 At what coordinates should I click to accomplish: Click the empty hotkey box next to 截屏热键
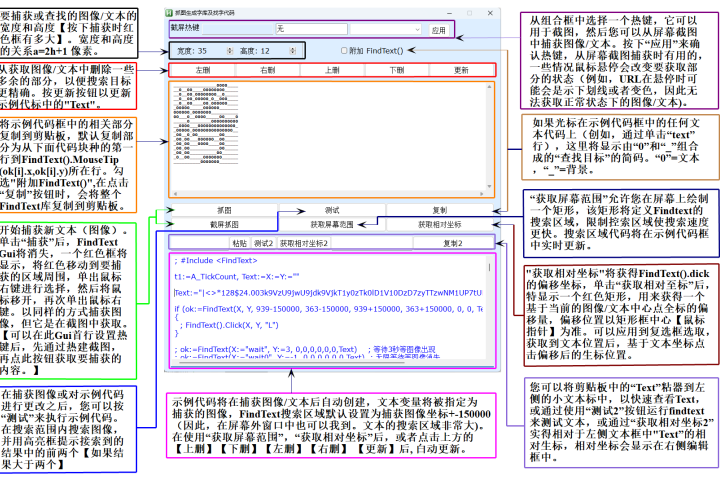click(x=237, y=28)
